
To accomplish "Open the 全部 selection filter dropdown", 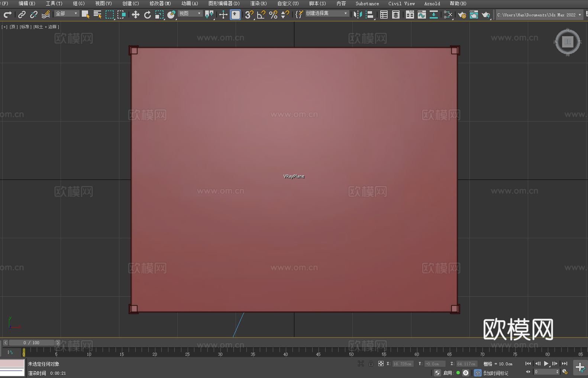I will (x=67, y=13).
